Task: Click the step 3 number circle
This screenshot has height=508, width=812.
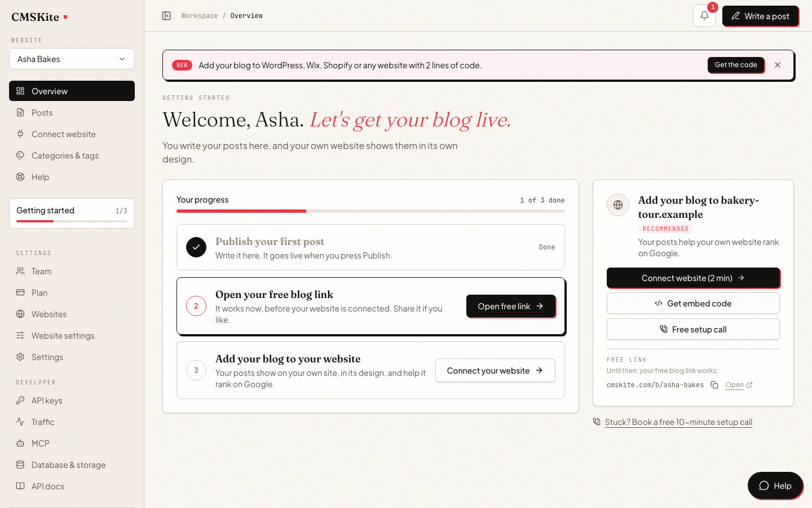Action: (x=196, y=370)
